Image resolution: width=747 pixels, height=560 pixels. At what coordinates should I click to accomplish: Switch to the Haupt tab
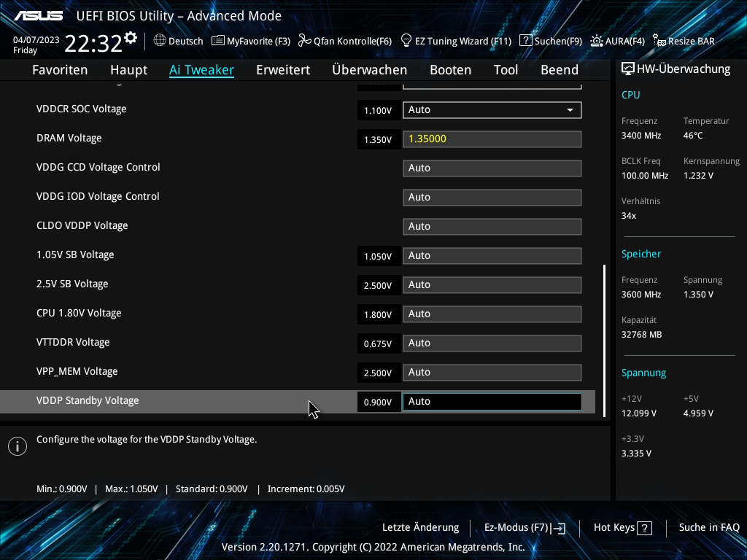point(128,70)
